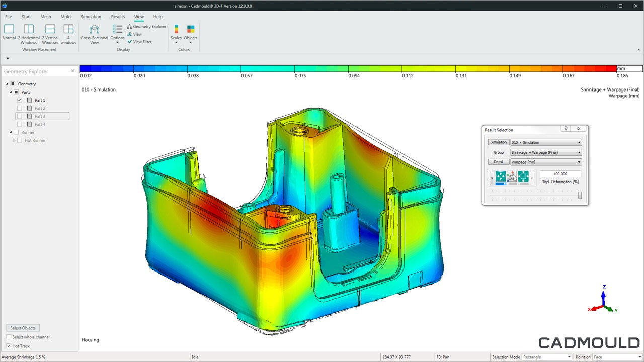Viewport: 644px width, 362px height.
Task: Switch to 2 Horizontal Windows layout
Action: point(29,29)
